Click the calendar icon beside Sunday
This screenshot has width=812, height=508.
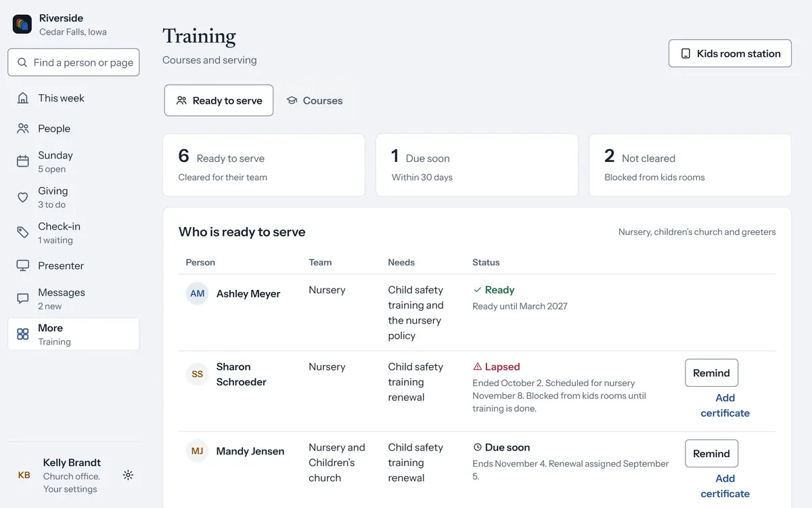point(23,161)
